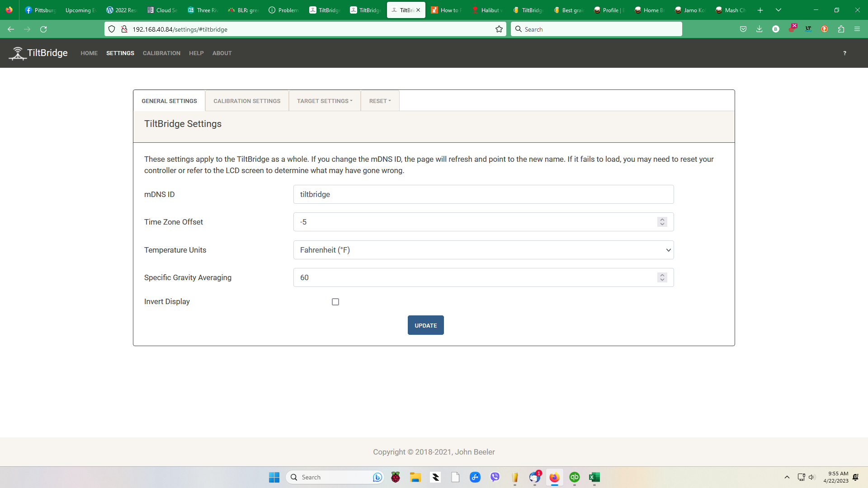The width and height of the screenshot is (868, 488).
Task: Click the ExpressVPN extension icon
Action: pyautogui.click(x=793, y=28)
